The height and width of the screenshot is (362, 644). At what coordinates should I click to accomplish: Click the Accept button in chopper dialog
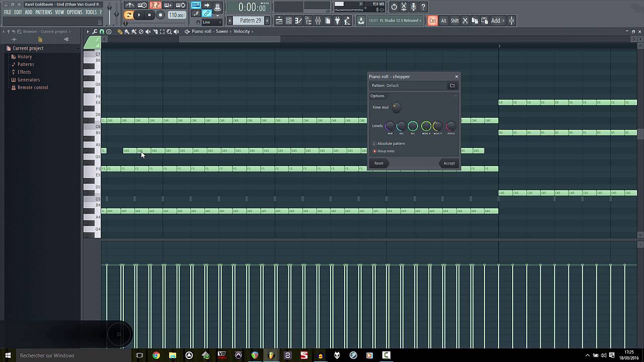tap(449, 163)
